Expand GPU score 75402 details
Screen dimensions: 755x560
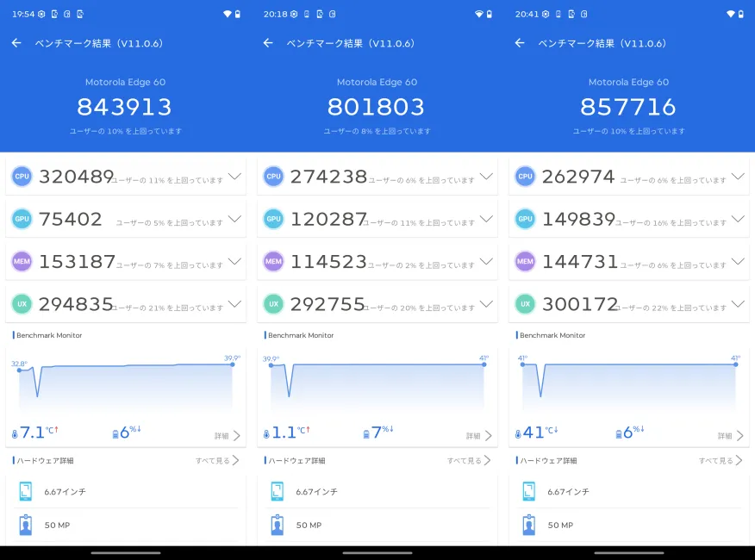pos(234,219)
